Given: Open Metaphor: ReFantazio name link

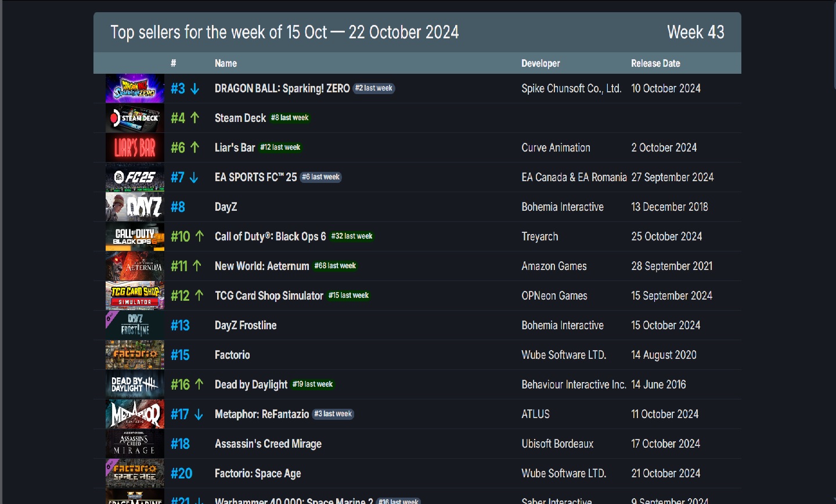Looking at the screenshot, I should (262, 414).
